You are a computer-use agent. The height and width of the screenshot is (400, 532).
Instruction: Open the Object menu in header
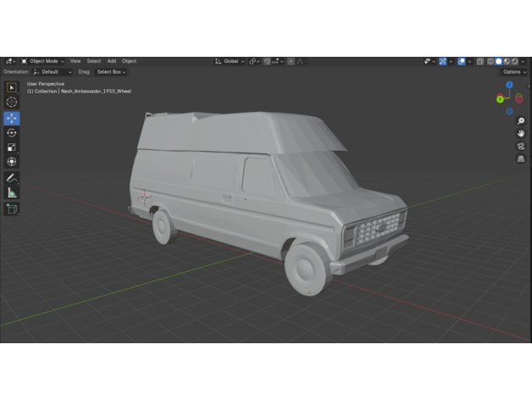[129, 61]
